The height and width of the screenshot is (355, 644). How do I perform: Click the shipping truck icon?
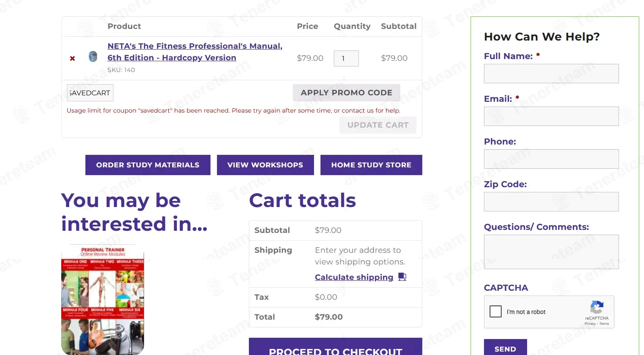pyautogui.click(x=402, y=277)
